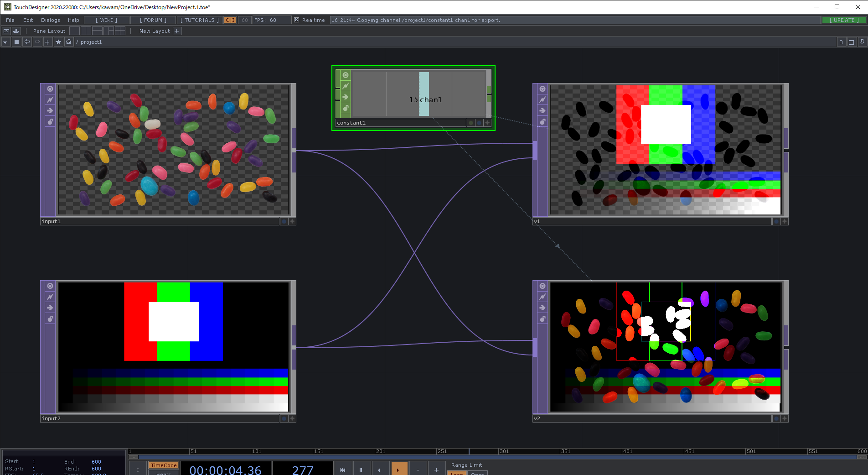Edit the End frame value 600
The image size is (868, 475).
pos(96,462)
